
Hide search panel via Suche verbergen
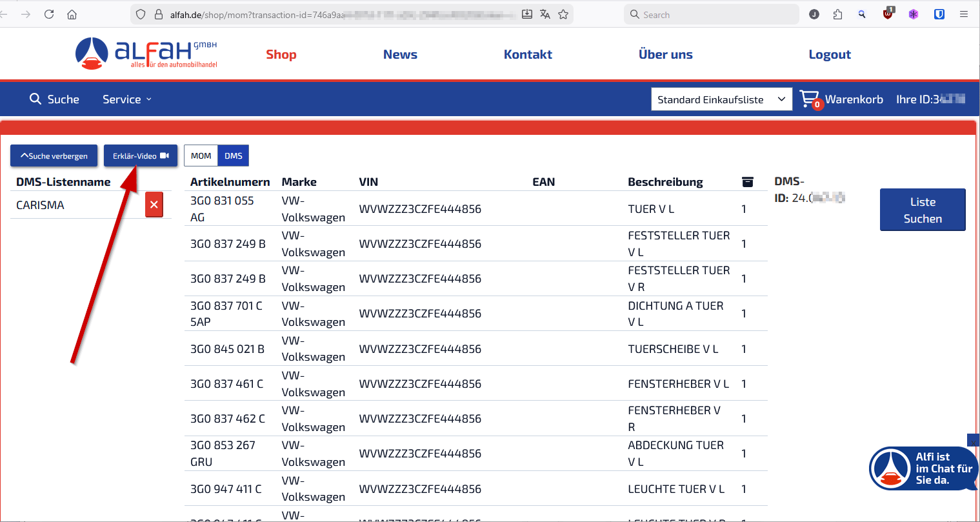tap(54, 156)
